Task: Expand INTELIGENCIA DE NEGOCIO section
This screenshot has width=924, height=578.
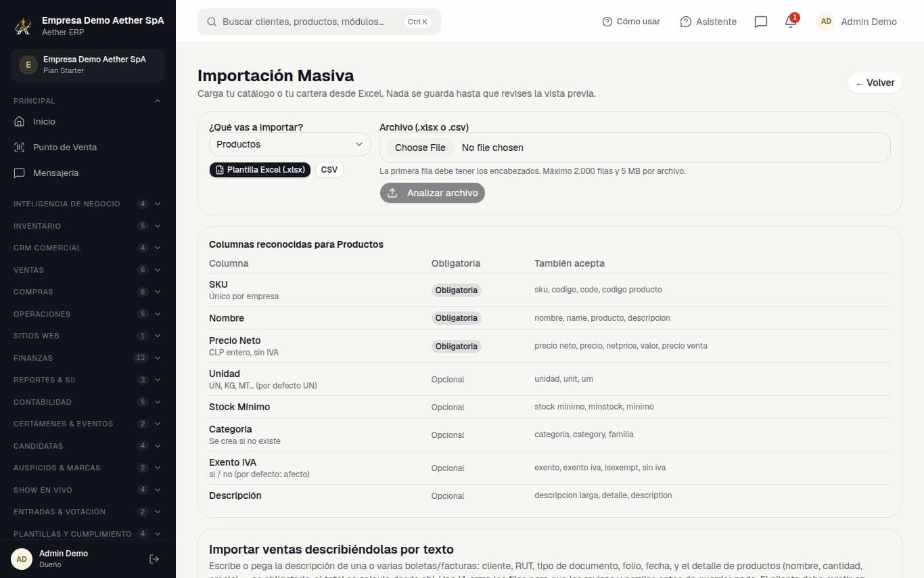Action: [x=88, y=204]
